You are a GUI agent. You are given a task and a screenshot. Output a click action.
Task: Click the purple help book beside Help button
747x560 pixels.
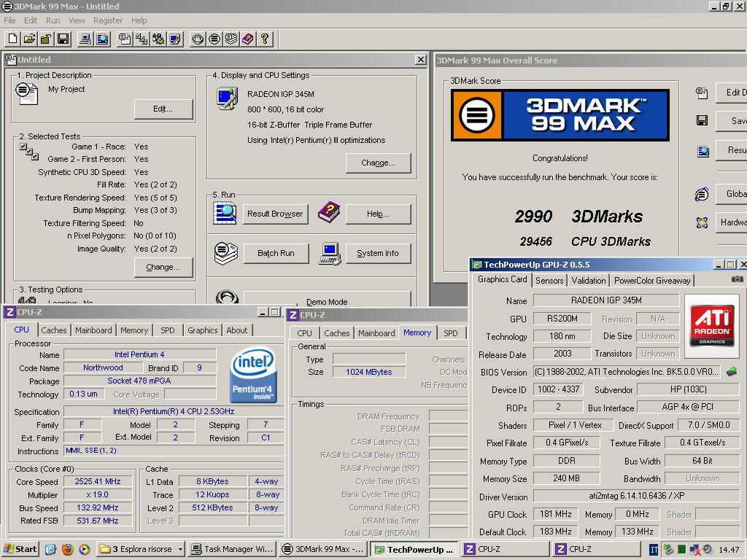tap(329, 213)
